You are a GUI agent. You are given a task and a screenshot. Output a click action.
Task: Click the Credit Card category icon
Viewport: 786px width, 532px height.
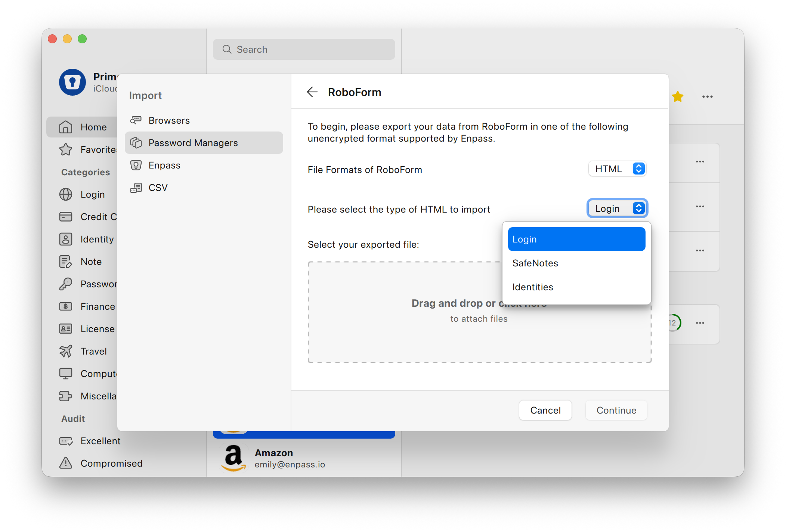[x=66, y=217]
